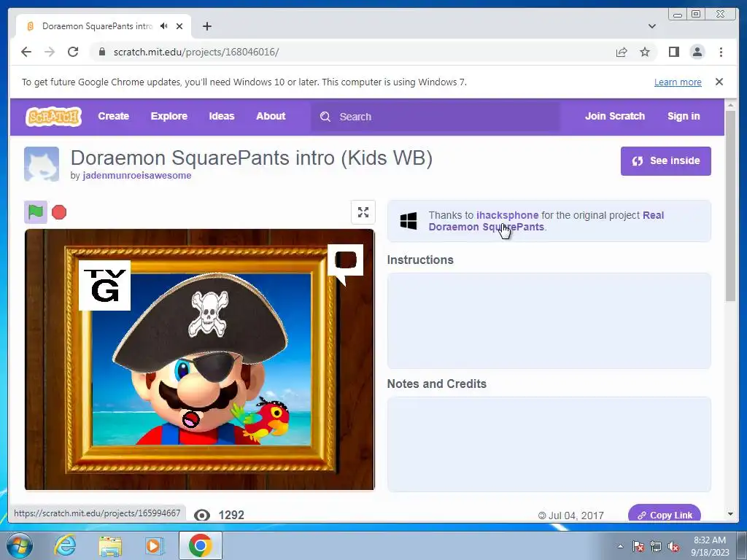
Task: Show hidden system tray icons
Action: click(x=620, y=546)
